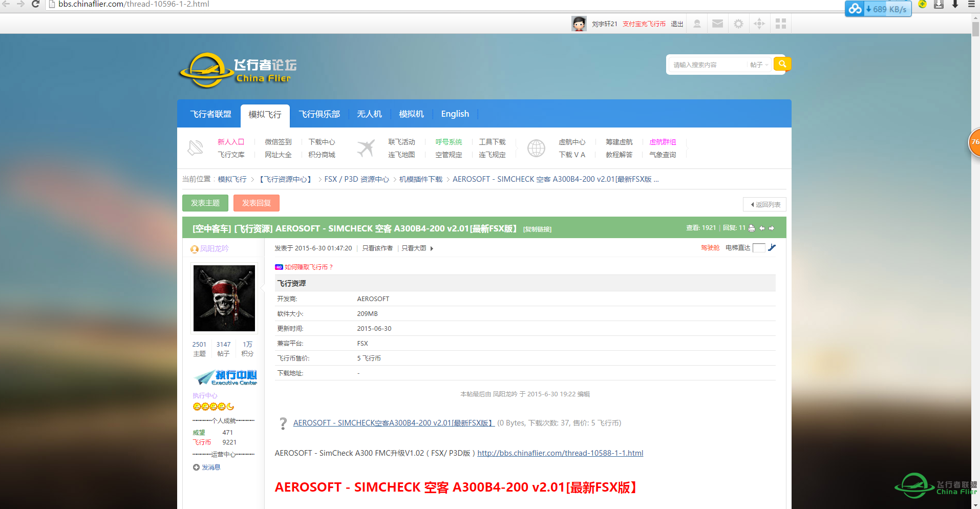Switch to English tab
The height and width of the screenshot is (509, 980).
click(455, 114)
